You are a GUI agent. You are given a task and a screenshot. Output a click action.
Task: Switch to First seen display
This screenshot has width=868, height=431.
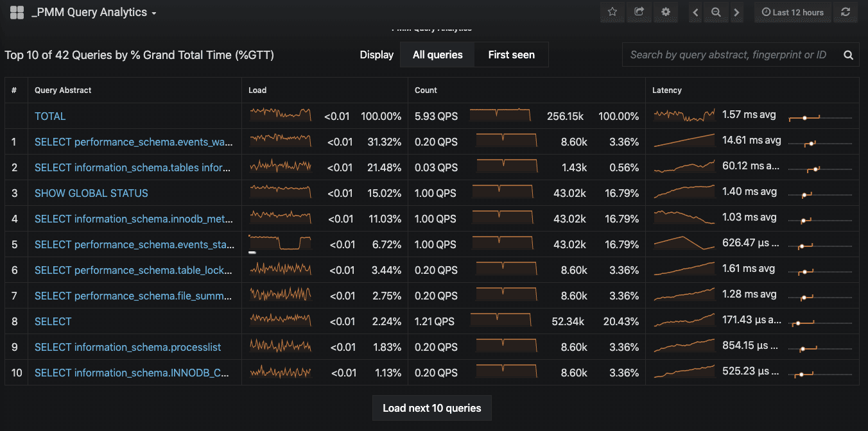pos(512,55)
